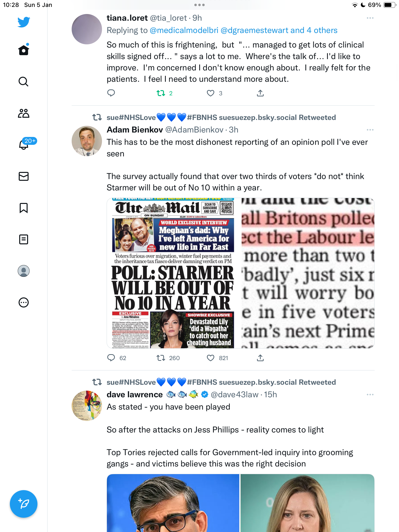
Task: Open the Search magnifier icon
Action: [24, 82]
